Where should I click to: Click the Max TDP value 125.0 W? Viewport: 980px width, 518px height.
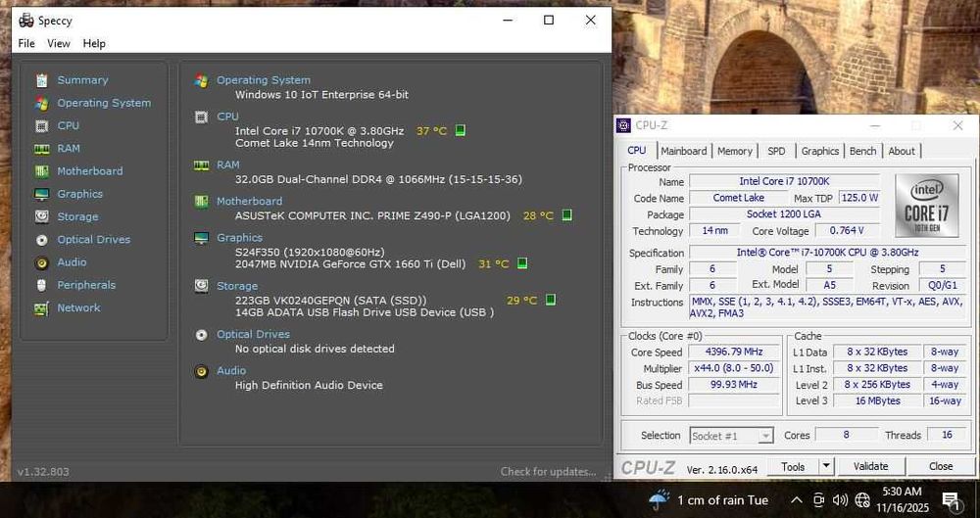point(859,198)
